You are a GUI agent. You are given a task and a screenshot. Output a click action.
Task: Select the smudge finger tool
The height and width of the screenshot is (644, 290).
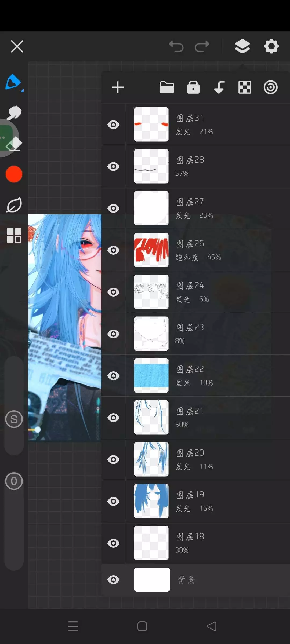[13, 113]
